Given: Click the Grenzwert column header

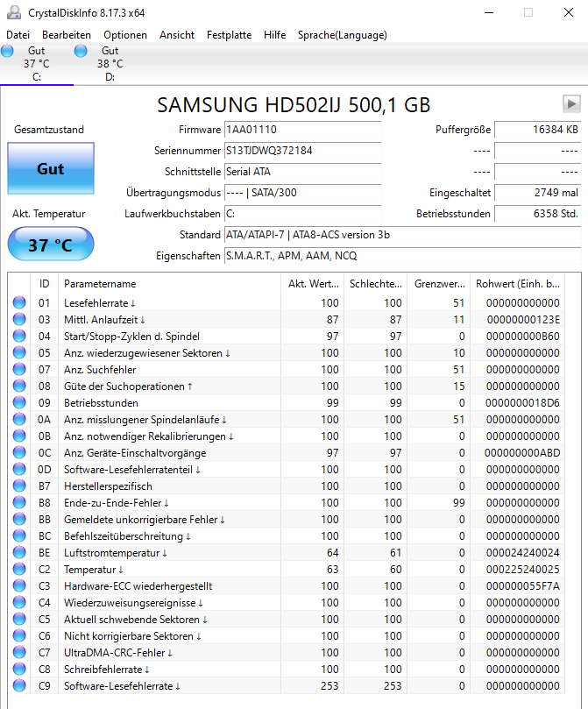Looking at the screenshot, I should (439, 284).
